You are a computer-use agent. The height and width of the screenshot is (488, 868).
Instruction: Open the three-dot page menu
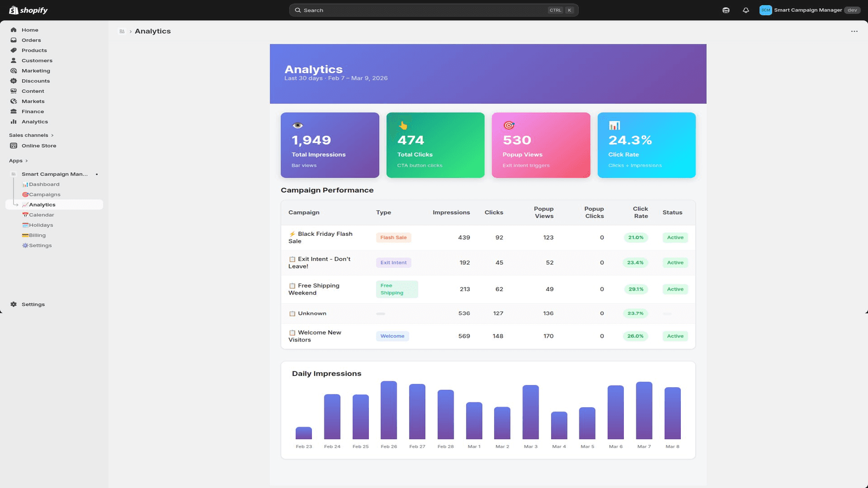[x=854, y=31]
